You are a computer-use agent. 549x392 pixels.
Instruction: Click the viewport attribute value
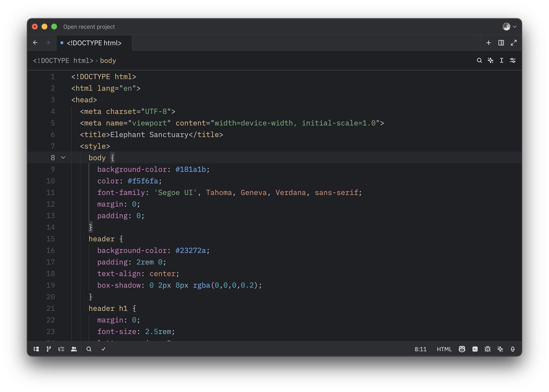tap(149, 123)
